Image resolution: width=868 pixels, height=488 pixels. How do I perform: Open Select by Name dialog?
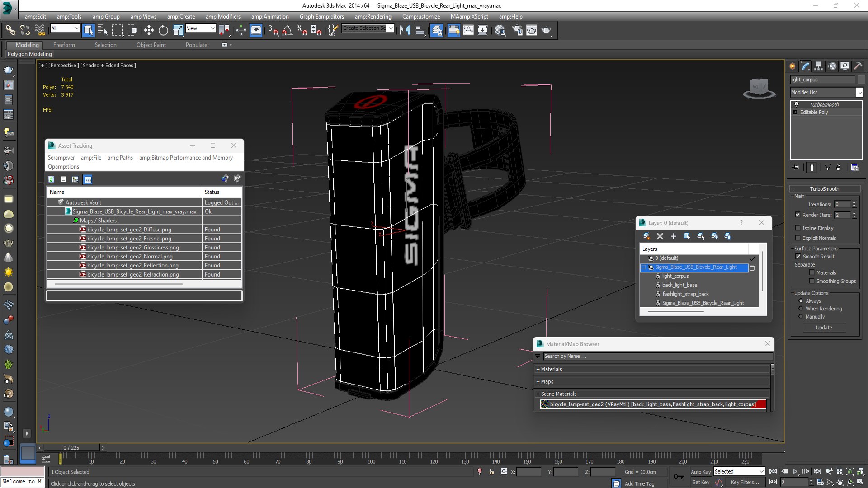[103, 30]
